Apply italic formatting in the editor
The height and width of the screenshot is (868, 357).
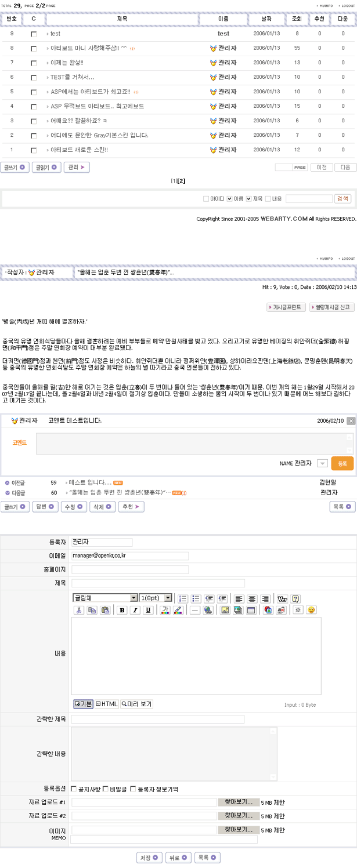135,610
